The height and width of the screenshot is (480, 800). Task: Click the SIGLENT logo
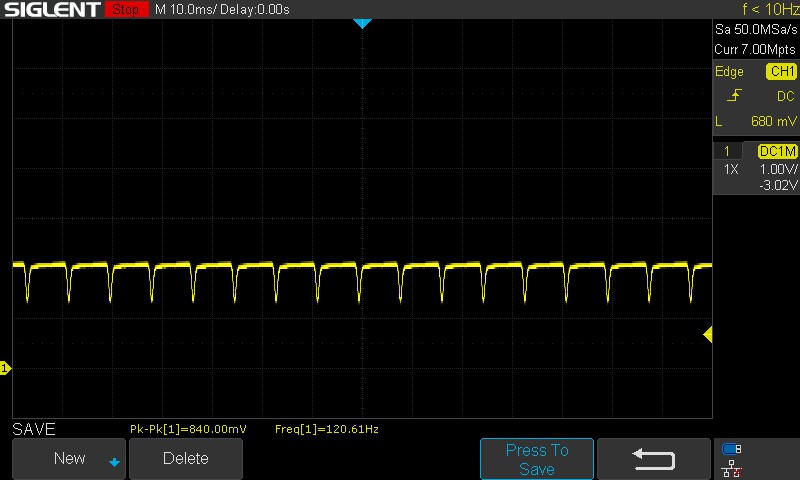tap(52, 9)
